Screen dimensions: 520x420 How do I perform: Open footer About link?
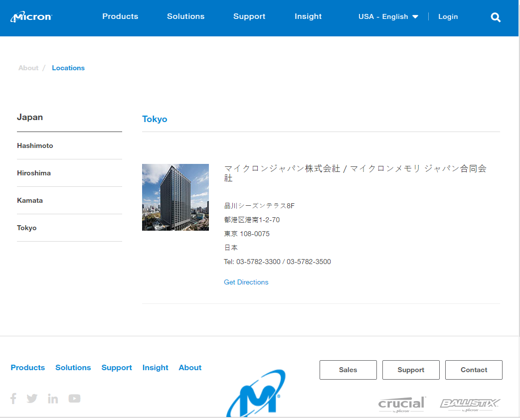coord(190,368)
